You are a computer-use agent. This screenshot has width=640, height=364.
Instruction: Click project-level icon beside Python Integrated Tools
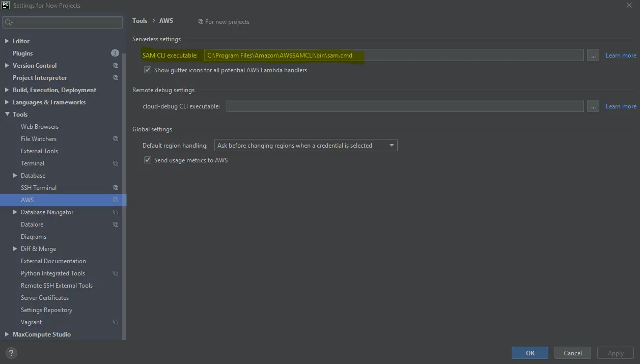tap(116, 273)
